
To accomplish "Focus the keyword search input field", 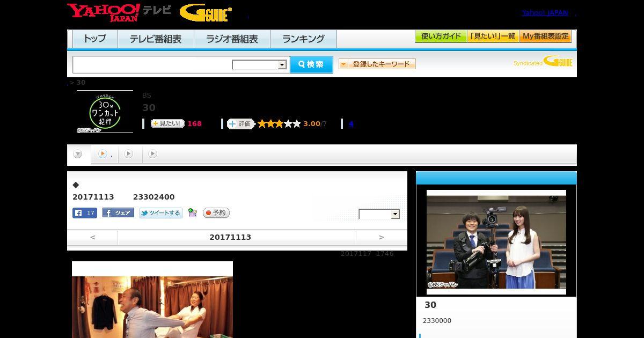I will pos(152,64).
